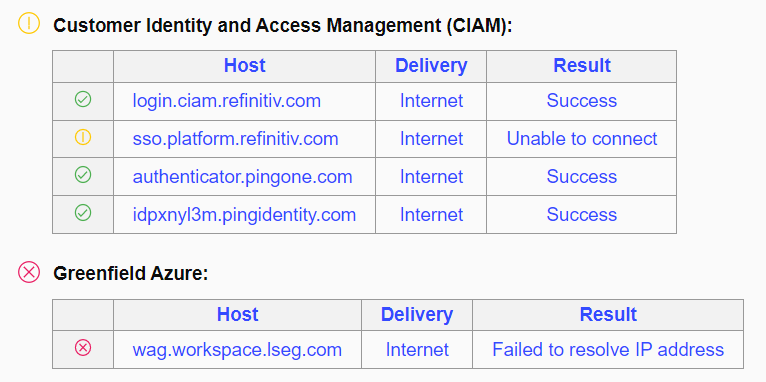This screenshot has width=766, height=382.
Task: Click the Host column header in CIAM table
Action: tap(245, 65)
